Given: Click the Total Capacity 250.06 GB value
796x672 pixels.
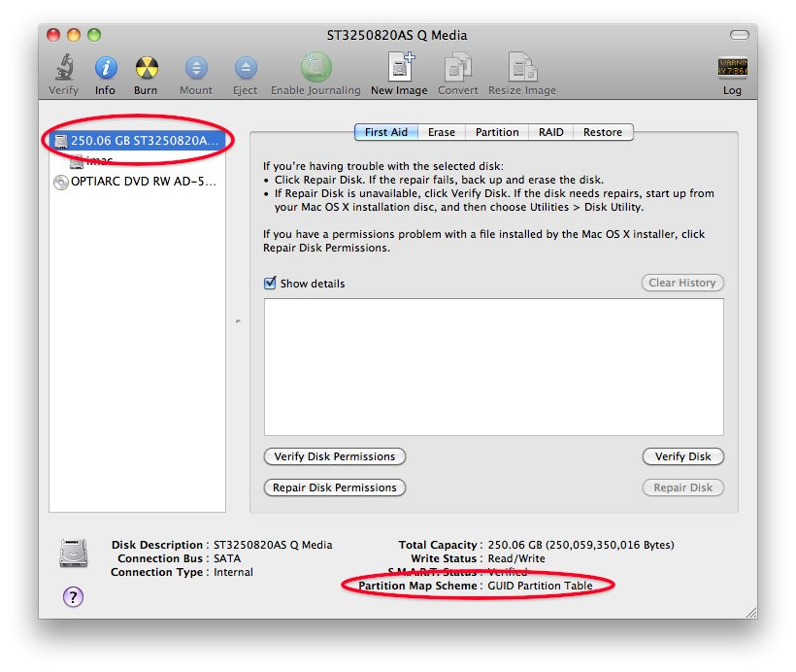Looking at the screenshot, I should [x=580, y=545].
